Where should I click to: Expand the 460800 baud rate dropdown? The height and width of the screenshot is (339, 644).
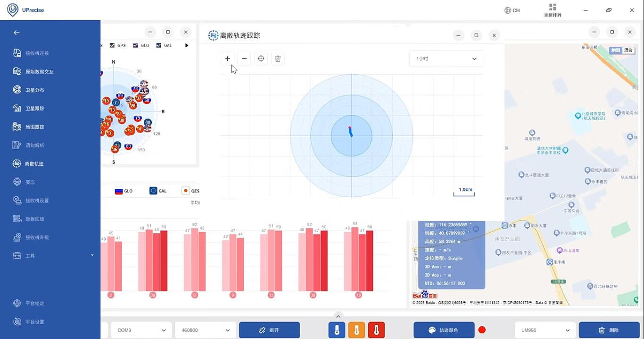click(x=205, y=330)
